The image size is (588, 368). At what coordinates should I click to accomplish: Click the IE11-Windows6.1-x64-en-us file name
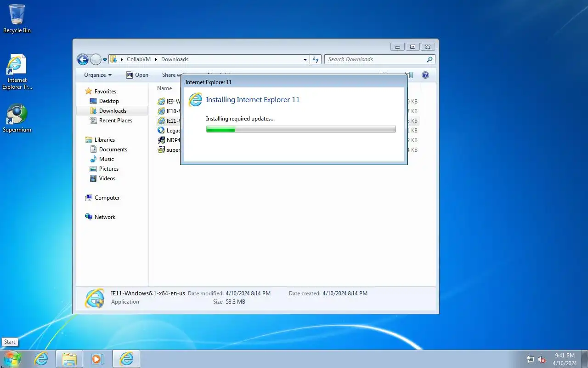pyautogui.click(x=148, y=293)
